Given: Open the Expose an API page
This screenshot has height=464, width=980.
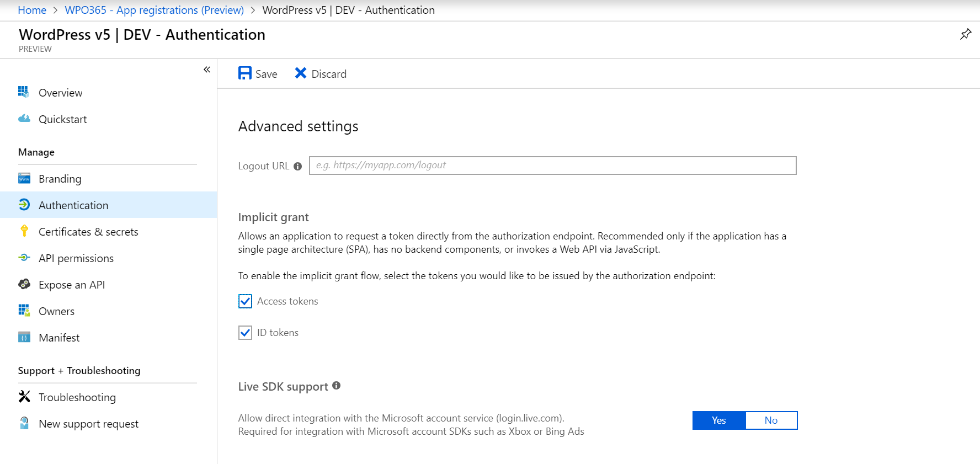Looking at the screenshot, I should tap(108, 285).
